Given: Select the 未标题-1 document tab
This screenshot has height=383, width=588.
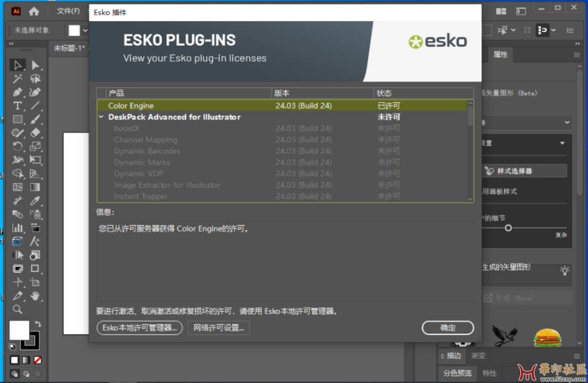Looking at the screenshot, I should coord(69,48).
